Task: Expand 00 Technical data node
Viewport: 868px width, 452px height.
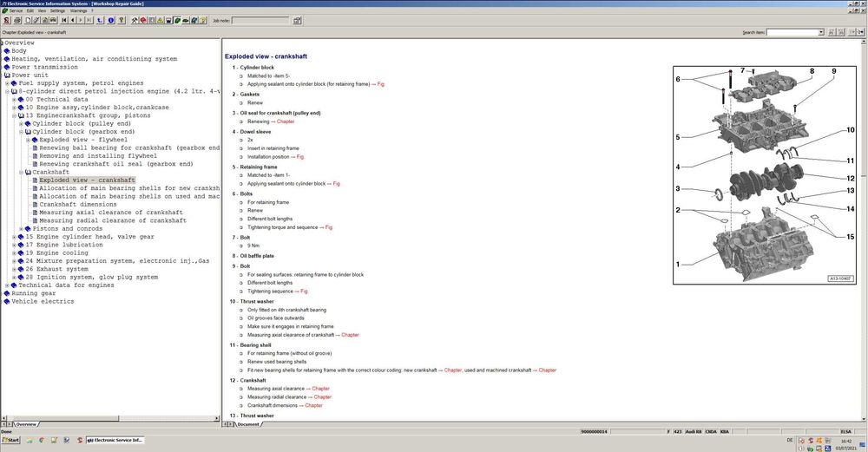Action: 15,100
